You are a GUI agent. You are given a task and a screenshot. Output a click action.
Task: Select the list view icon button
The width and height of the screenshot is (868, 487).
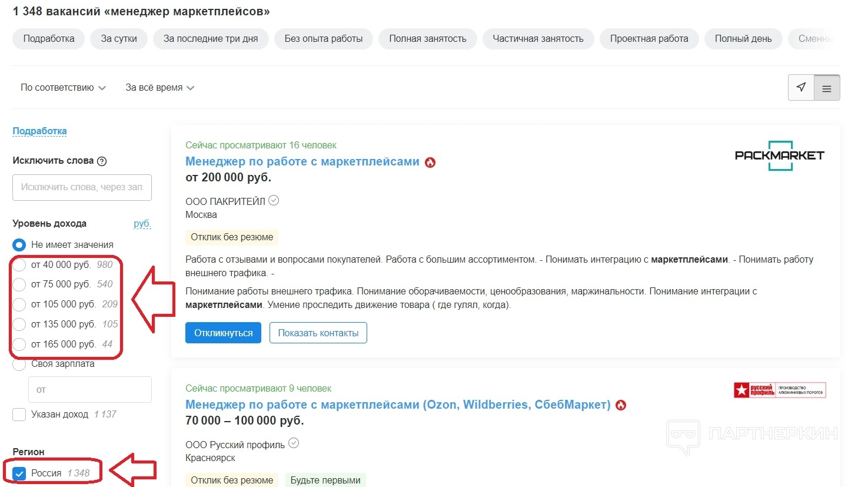[x=827, y=88]
